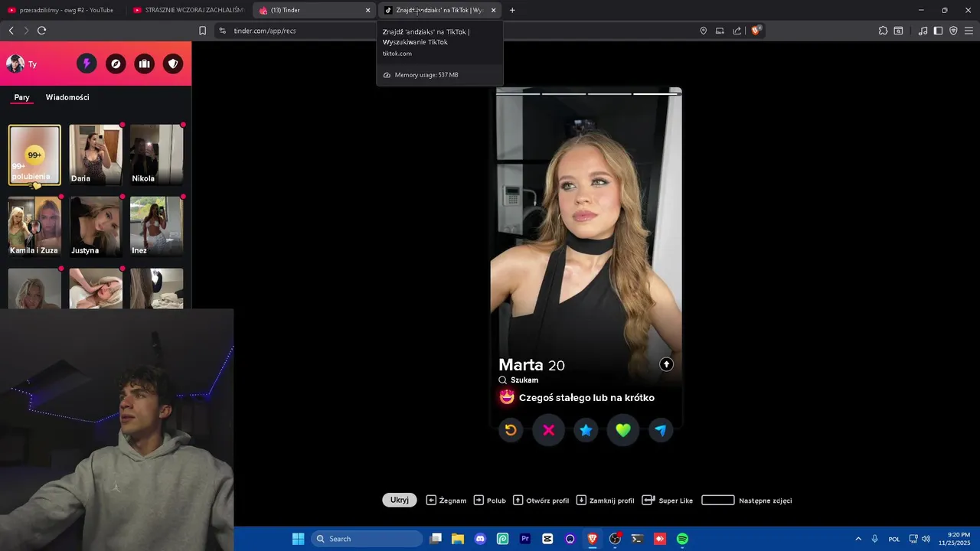Open the match with Daria
The width and height of the screenshot is (980, 551).
(96, 155)
